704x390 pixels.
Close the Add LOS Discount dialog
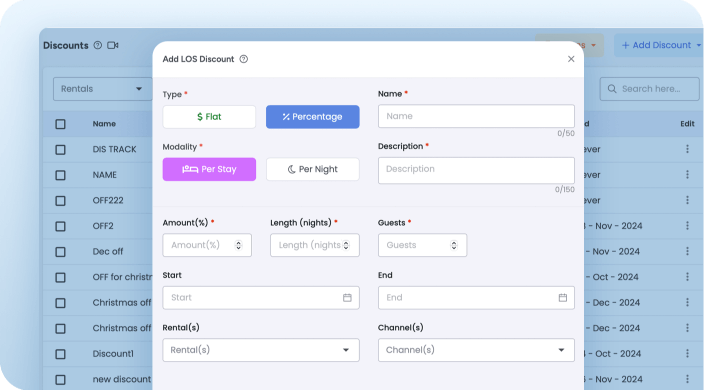571,59
